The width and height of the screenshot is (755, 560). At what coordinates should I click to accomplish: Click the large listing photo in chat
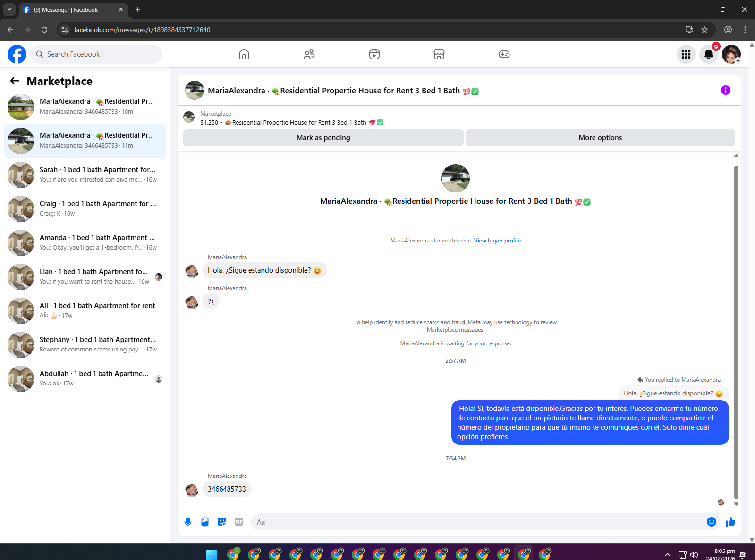[456, 178]
